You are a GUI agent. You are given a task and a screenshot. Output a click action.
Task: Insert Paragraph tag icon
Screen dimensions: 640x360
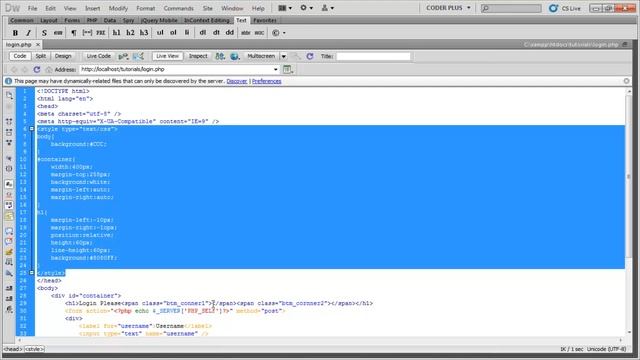[x=73, y=33]
